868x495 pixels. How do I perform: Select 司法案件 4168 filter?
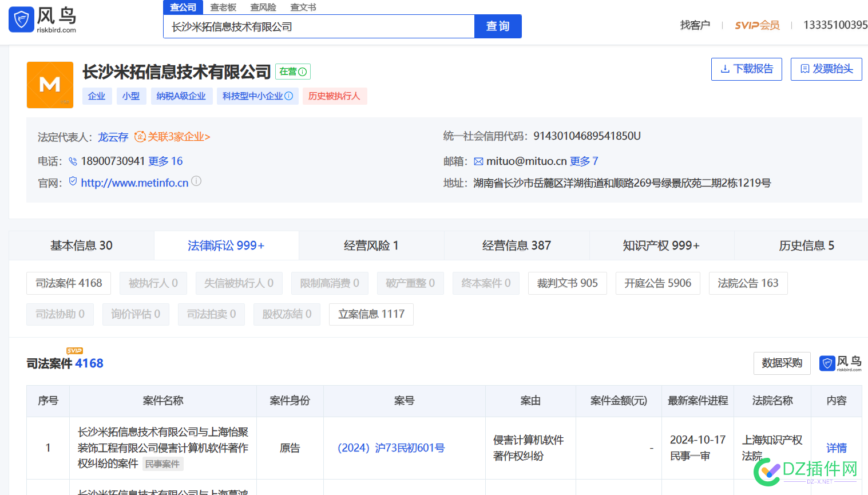pyautogui.click(x=69, y=283)
